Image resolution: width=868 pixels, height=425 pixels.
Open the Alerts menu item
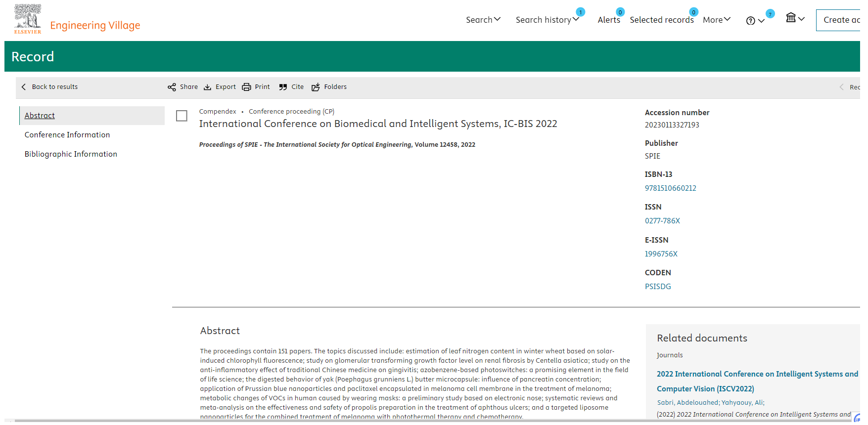pos(608,20)
